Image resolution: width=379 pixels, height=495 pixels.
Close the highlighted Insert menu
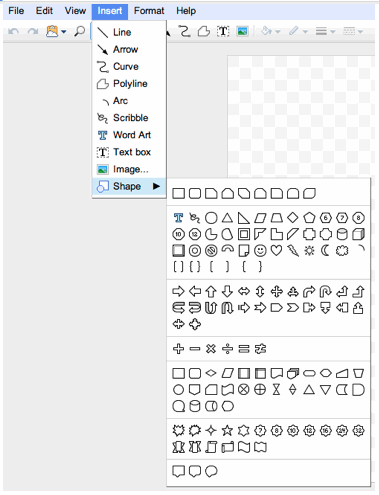click(x=110, y=11)
